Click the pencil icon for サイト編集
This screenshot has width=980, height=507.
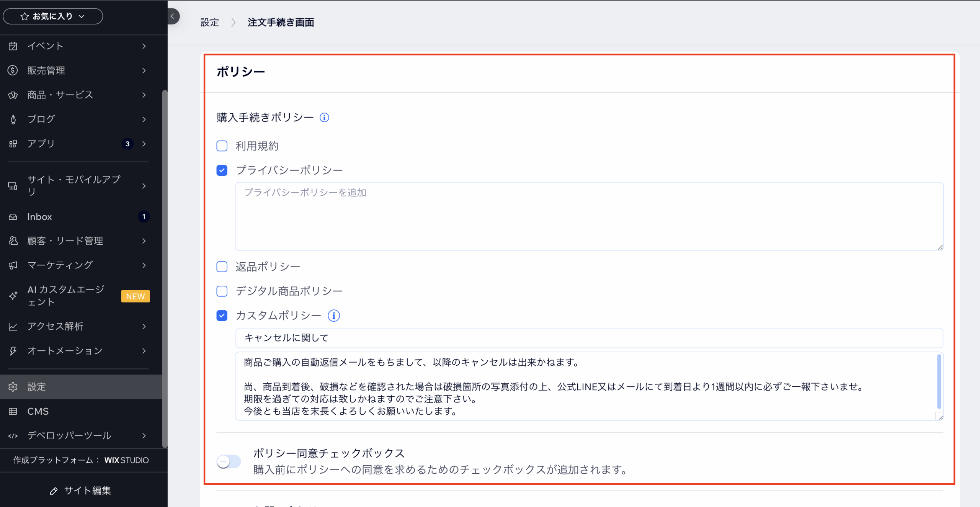54,491
